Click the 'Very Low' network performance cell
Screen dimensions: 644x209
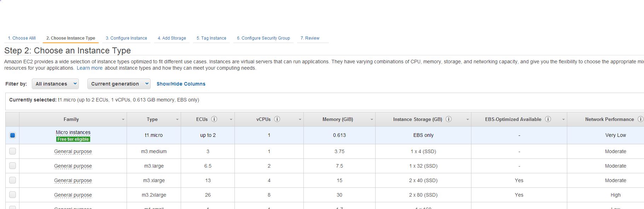point(616,135)
